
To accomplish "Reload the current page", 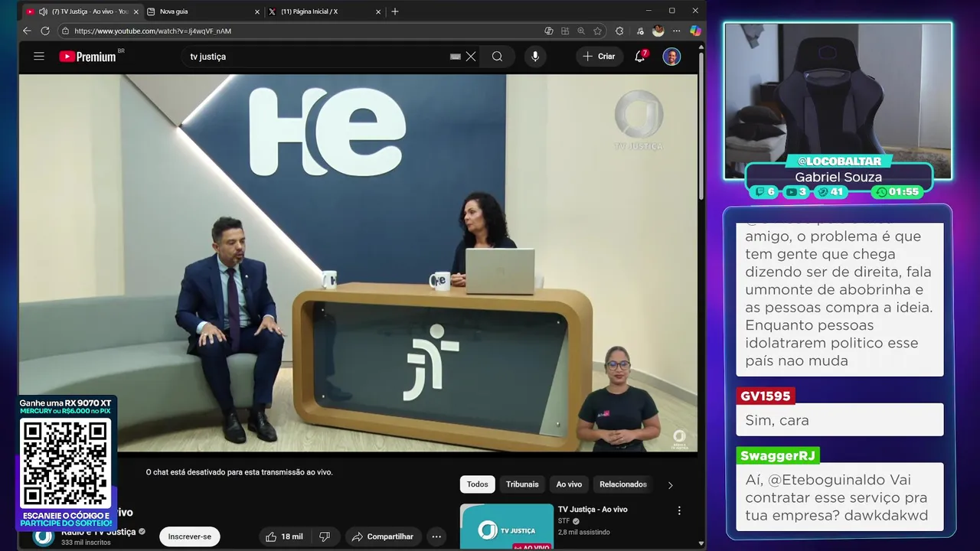I will [x=45, y=31].
